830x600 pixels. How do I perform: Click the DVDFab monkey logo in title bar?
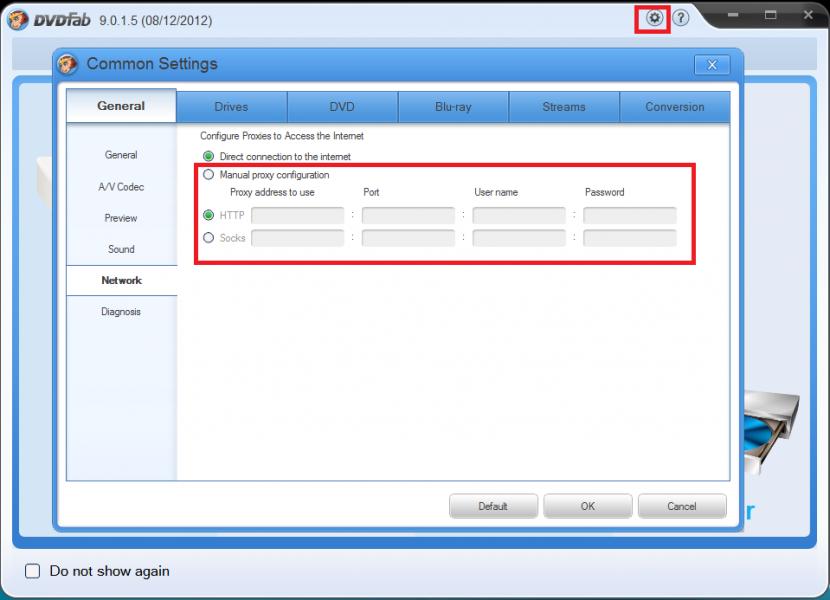(x=18, y=20)
